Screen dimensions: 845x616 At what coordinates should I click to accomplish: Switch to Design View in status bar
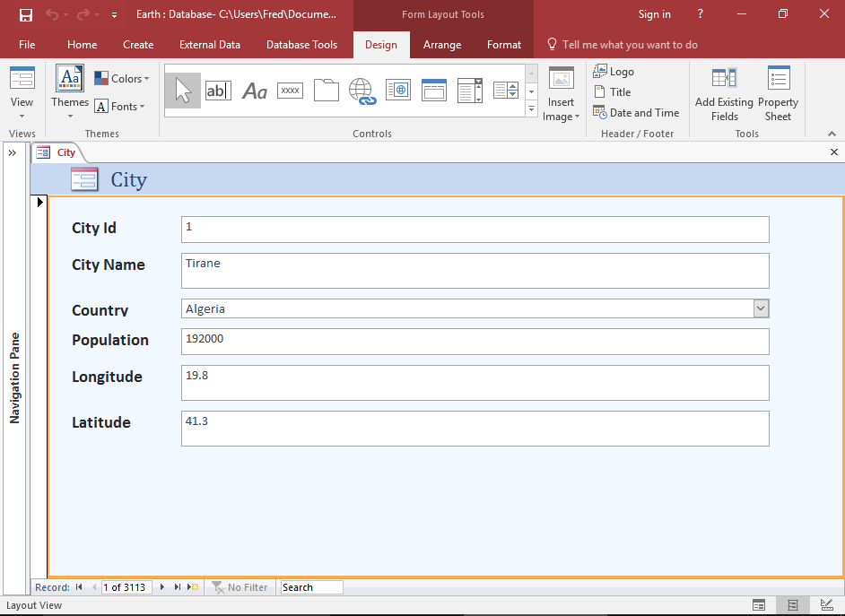pyautogui.click(x=825, y=605)
